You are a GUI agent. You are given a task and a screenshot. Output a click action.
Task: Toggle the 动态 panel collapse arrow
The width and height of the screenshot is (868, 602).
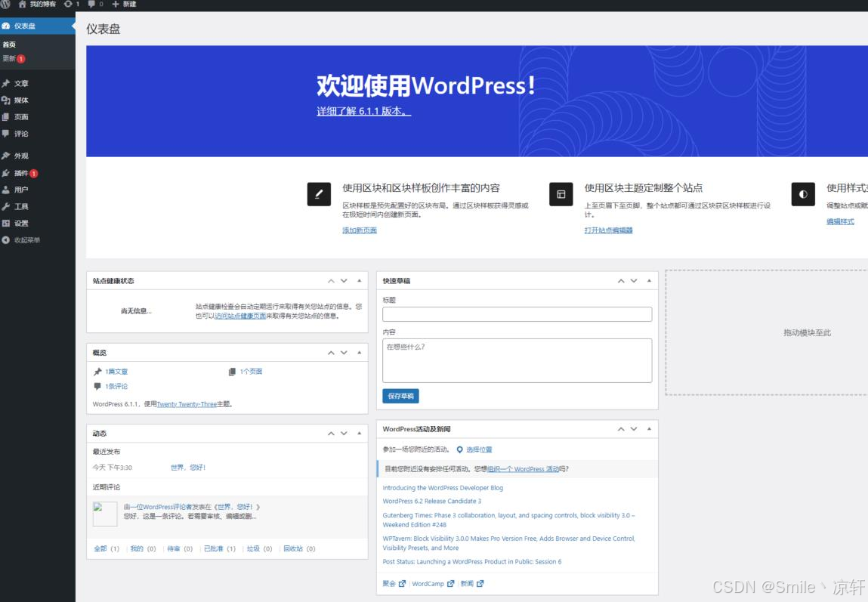tap(360, 434)
